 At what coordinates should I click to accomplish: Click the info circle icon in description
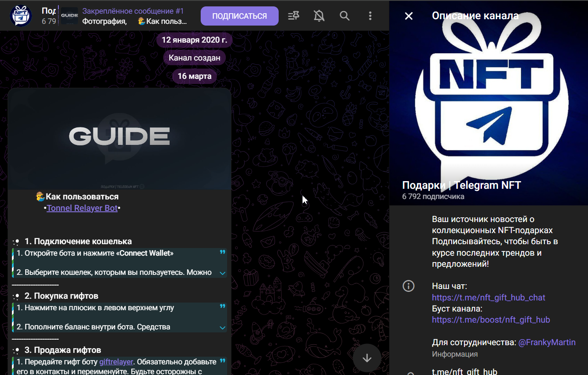tap(409, 286)
